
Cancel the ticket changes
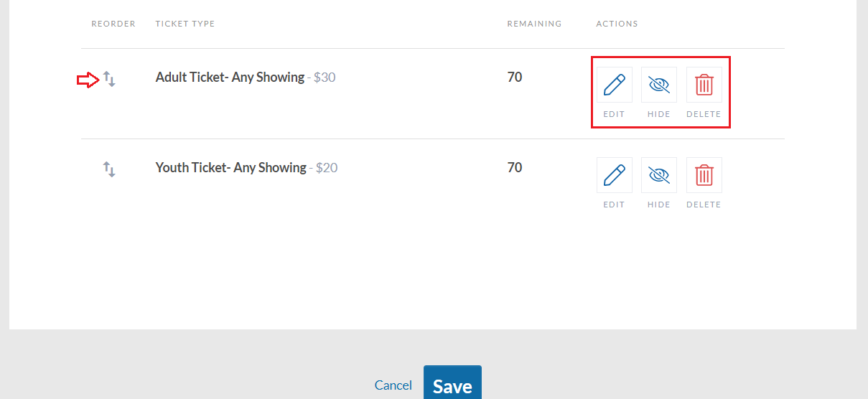point(393,385)
